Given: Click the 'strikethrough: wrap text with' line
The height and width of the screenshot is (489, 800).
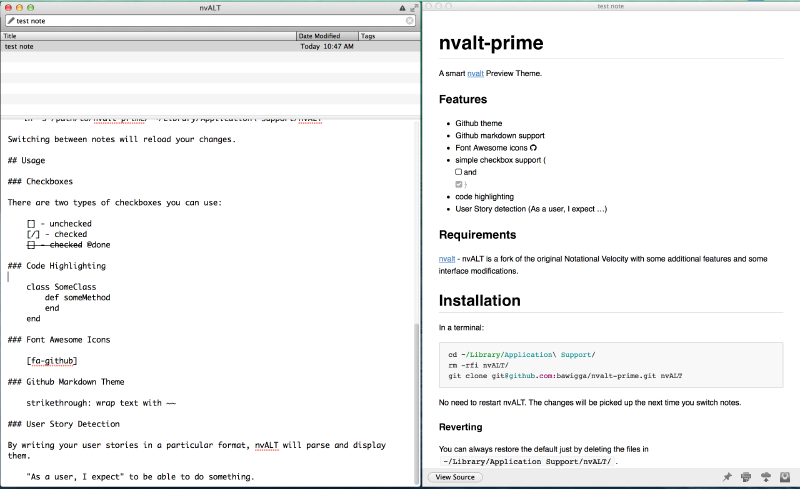Looking at the screenshot, I should click(101, 403).
